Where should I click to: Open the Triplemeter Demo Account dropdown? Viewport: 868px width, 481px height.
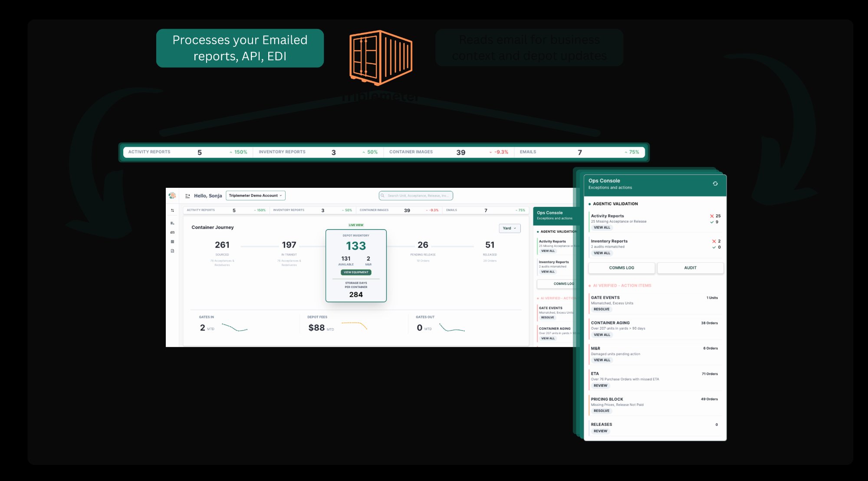click(255, 196)
